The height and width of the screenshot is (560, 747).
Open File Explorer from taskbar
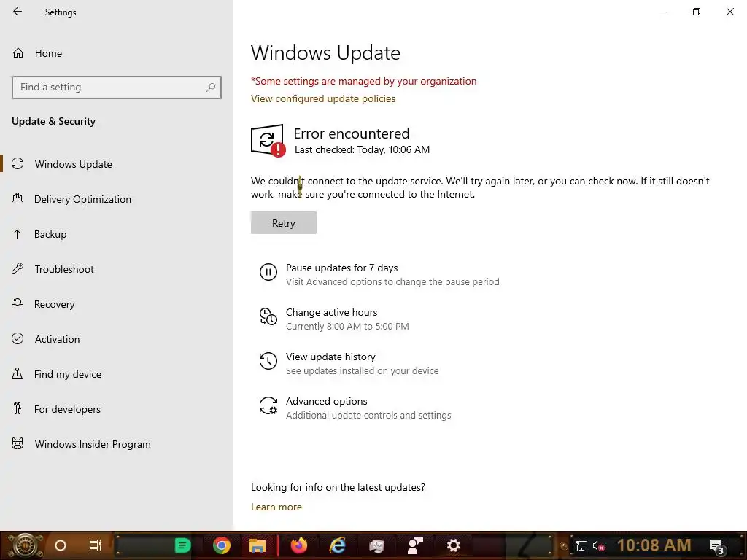coord(258,545)
